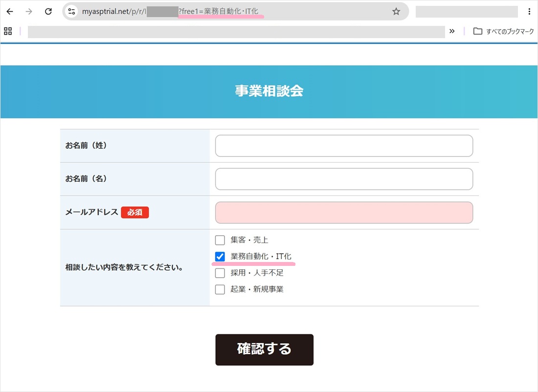
Task: Click the browser back arrow
Action: click(10, 12)
